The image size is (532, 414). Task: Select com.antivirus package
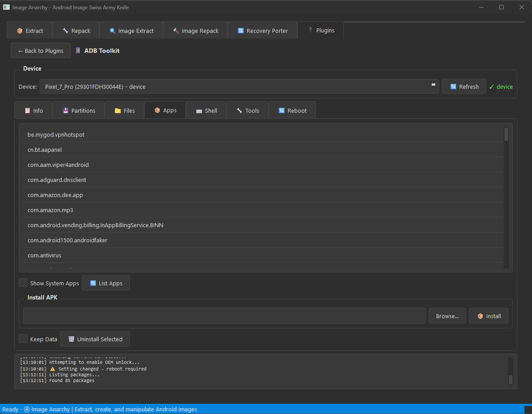263,255
